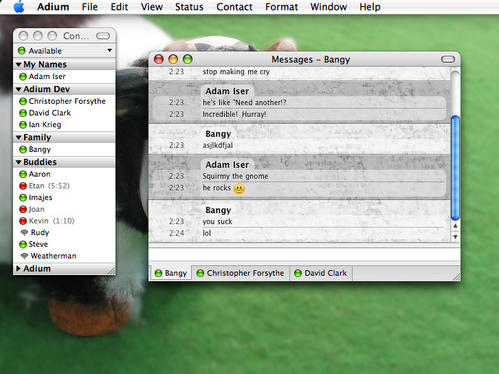The height and width of the screenshot is (374, 499).
Task: Click the wireless icon next to Weatherman
Action: pyautogui.click(x=24, y=256)
